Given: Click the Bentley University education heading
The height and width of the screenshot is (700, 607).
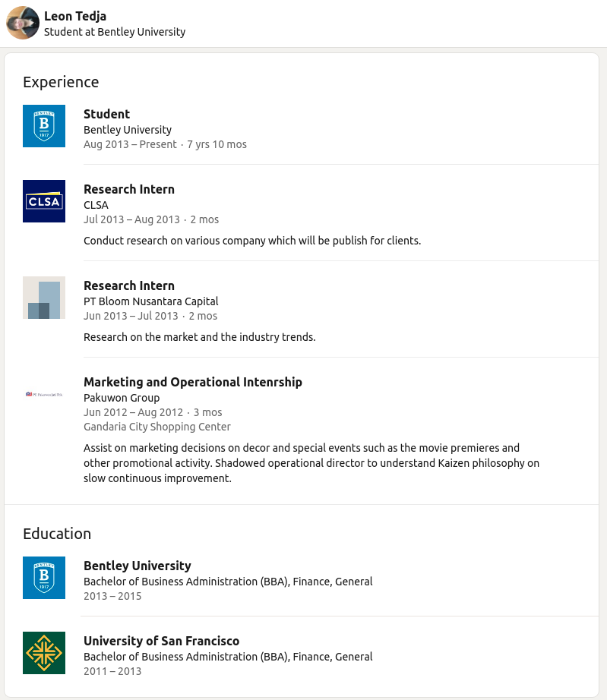Looking at the screenshot, I should point(137,566).
